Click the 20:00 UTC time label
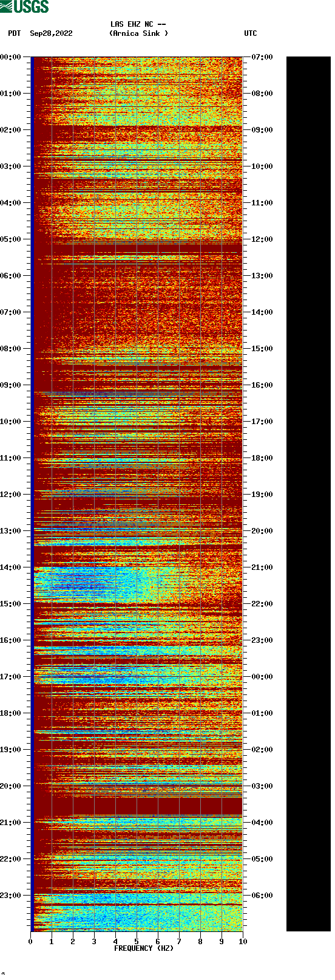Screen dimensions: 335x980 (x=262, y=531)
